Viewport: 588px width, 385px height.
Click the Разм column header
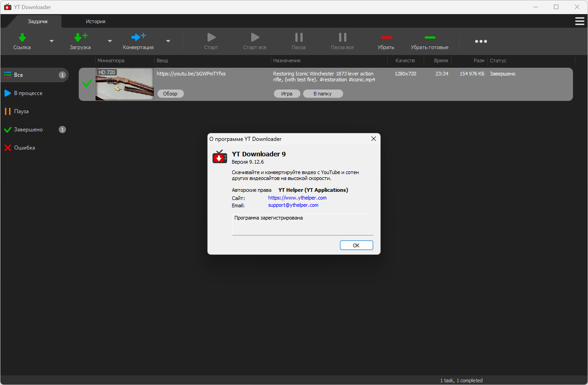click(479, 60)
